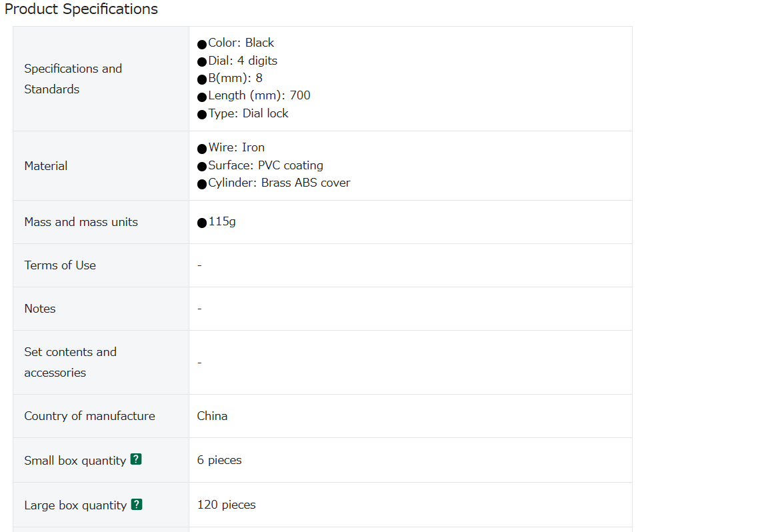Click the Terms of Use label
768x532 pixels.
60,265
